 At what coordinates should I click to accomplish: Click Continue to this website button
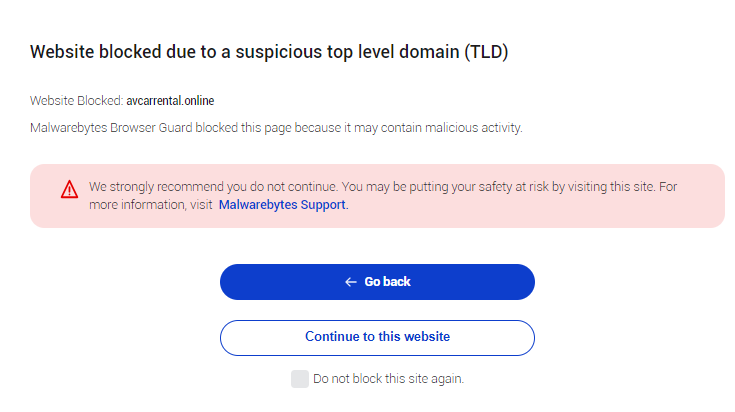377,337
